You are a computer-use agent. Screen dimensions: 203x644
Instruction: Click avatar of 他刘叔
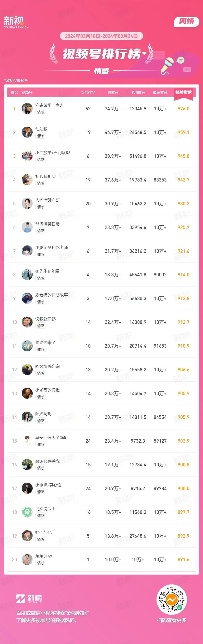pos(27,132)
